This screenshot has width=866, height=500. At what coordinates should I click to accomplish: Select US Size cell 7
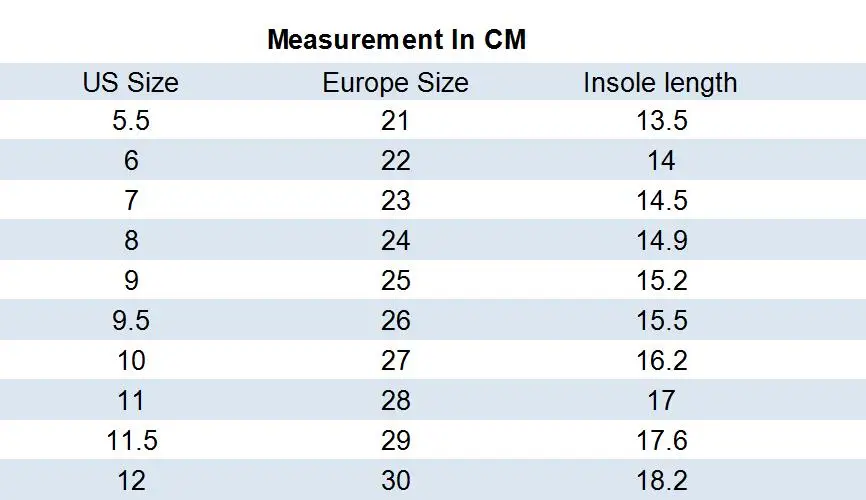tap(131, 201)
